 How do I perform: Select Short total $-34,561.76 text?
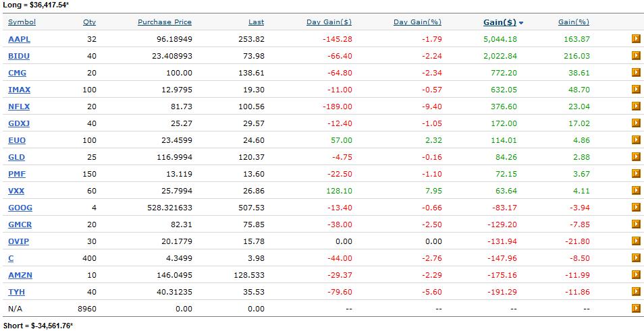[38, 326]
